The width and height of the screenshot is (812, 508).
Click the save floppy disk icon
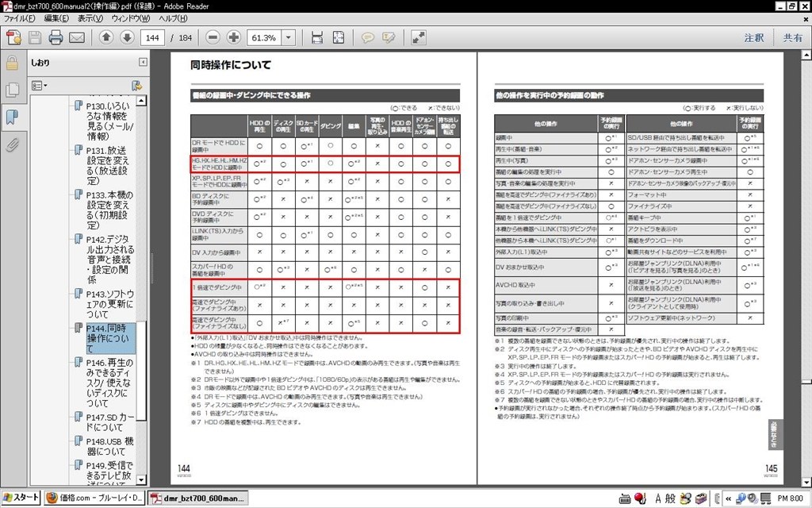[35, 38]
